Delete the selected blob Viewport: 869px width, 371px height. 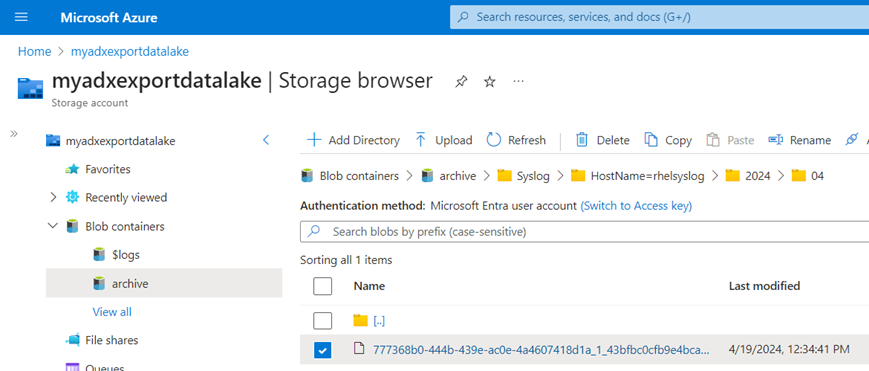click(x=602, y=140)
